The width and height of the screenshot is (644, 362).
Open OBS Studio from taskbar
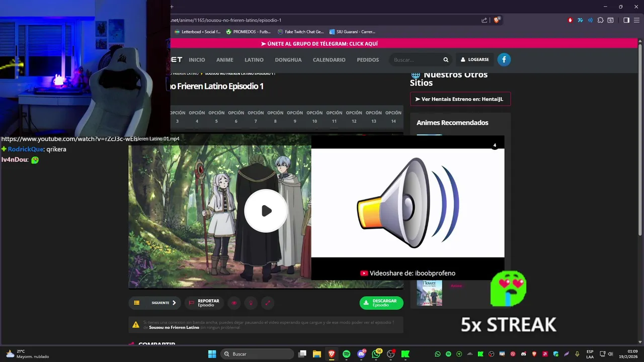pos(391,354)
